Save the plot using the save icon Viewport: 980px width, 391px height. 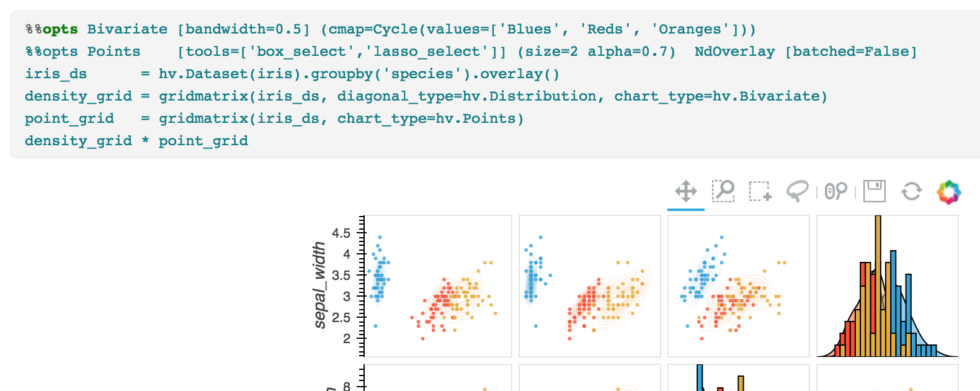tap(875, 191)
